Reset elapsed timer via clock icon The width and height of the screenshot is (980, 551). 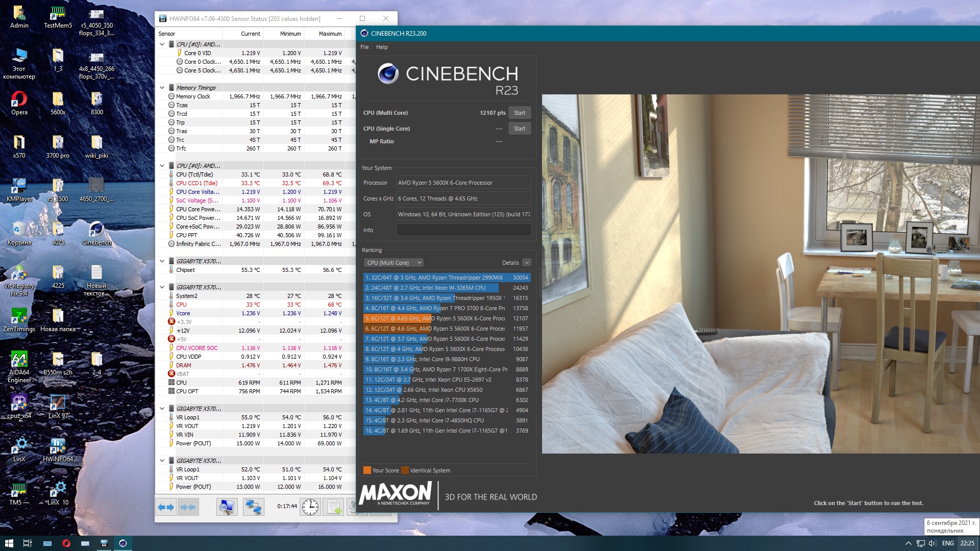(310, 507)
